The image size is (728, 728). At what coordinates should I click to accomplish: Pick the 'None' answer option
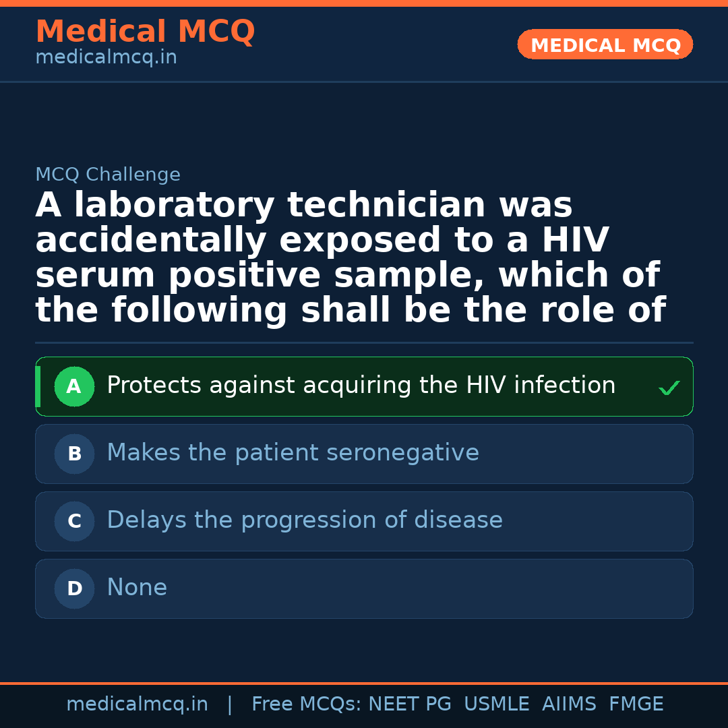pyautogui.click(x=137, y=588)
